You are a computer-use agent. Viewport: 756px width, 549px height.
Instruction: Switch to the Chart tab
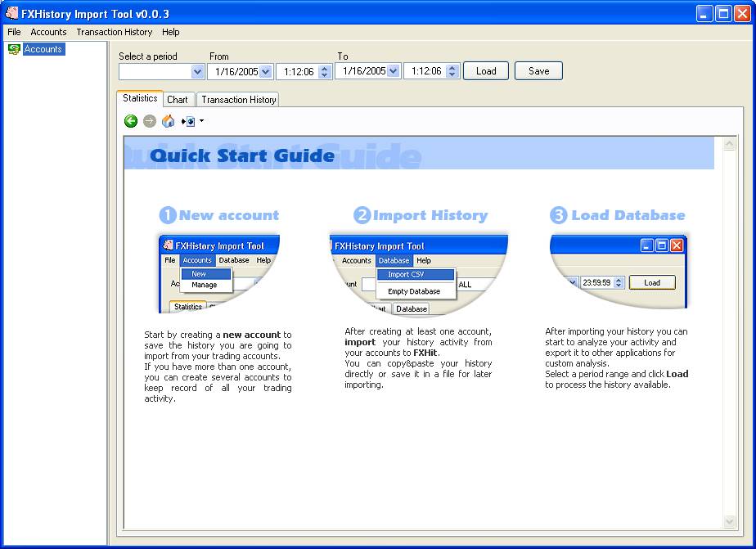coord(178,100)
